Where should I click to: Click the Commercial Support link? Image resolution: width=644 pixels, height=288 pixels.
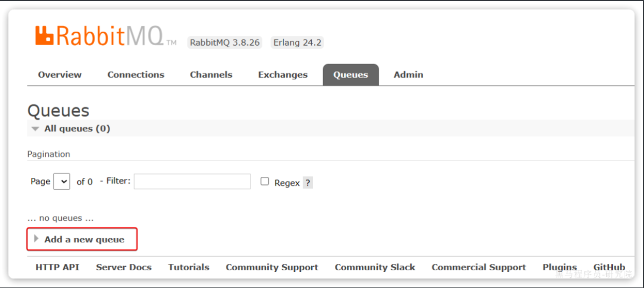click(479, 268)
